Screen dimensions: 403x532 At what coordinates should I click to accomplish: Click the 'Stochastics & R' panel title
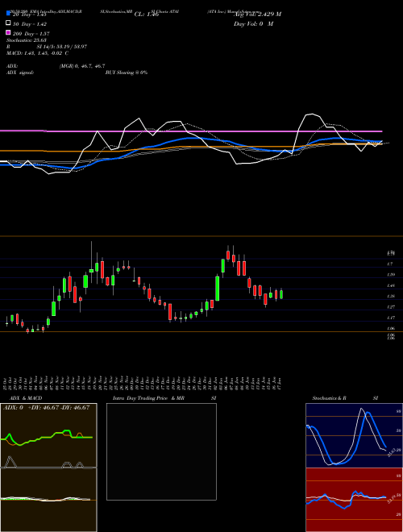coord(330,398)
